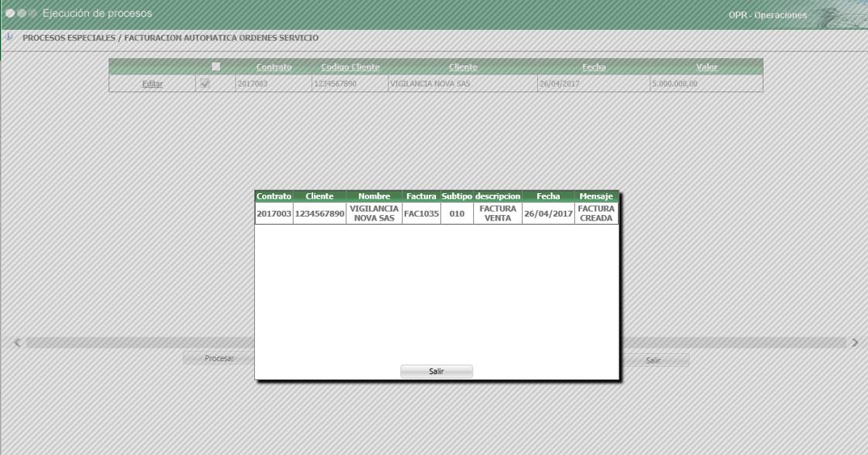This screenshot has width=868, height=455.
Task: Click the small icon next to PROCESOS ESPECIALES
Action: 10,38
